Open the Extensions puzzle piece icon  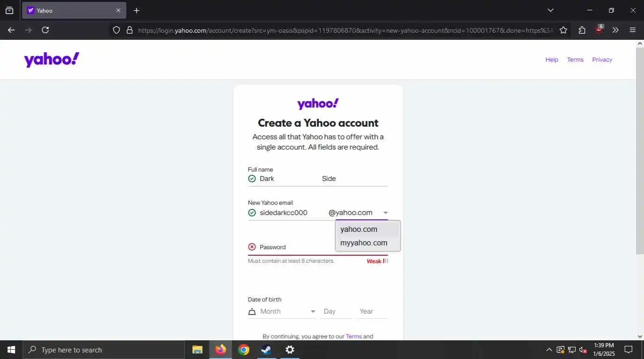click(x=582, y=30)
